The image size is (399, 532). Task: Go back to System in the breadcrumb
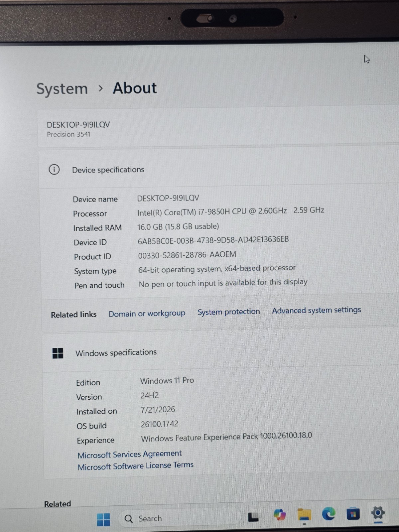coord(62,89)
